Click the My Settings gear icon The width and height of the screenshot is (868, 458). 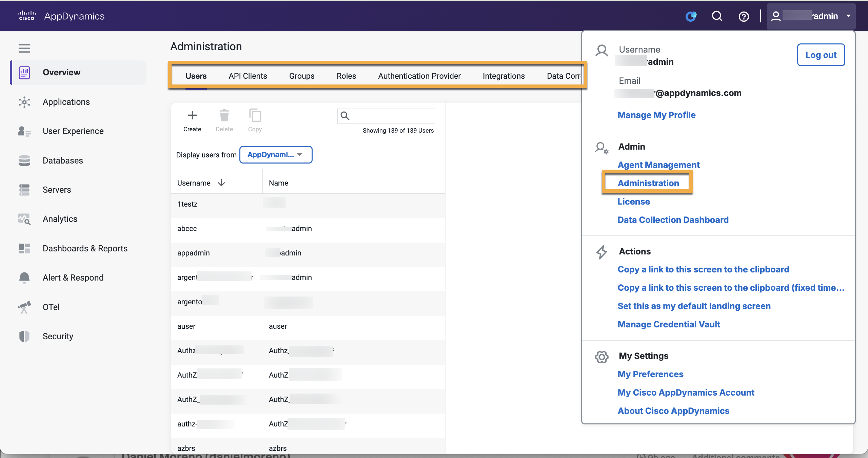click(602, 357)
